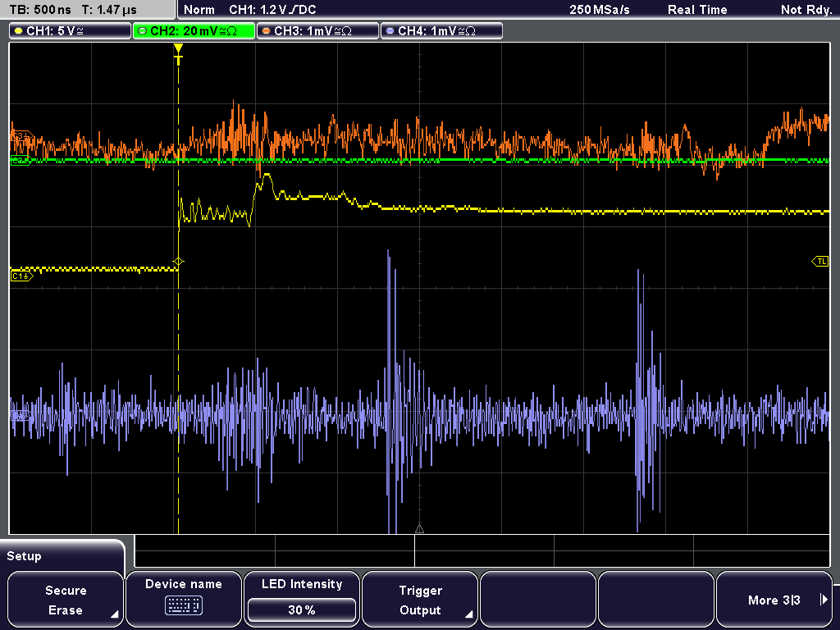Select the CH4 1mV channel label
Viewport: 840px width, 630px height.
[441, 31]
